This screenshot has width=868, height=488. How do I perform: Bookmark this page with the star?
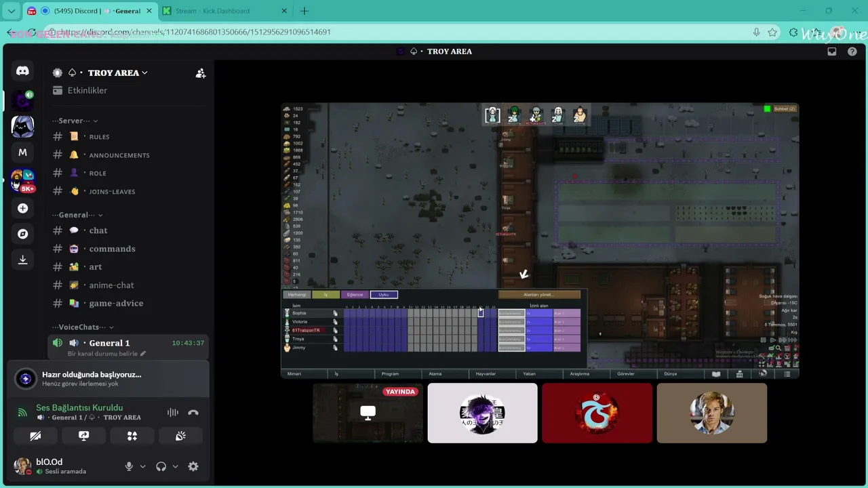772,32
